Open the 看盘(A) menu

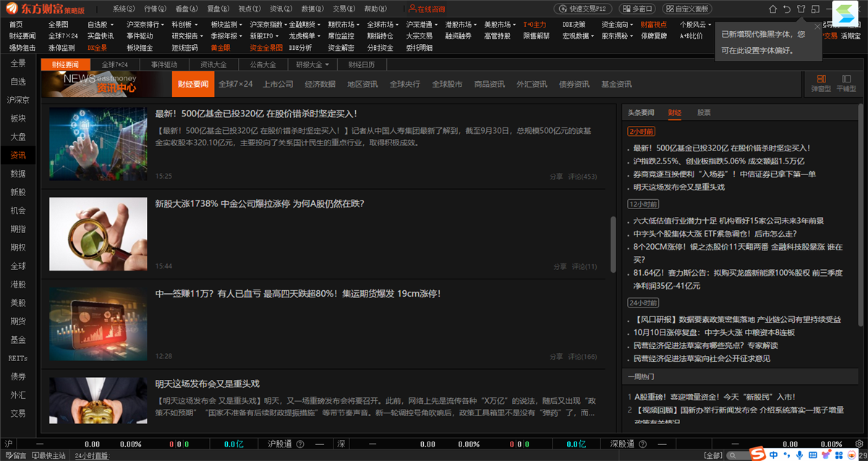187,9
